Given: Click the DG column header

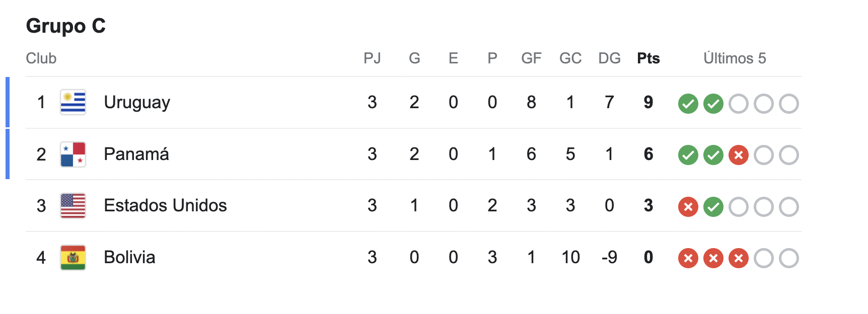Looking at the screenshot, I should 609,58.
